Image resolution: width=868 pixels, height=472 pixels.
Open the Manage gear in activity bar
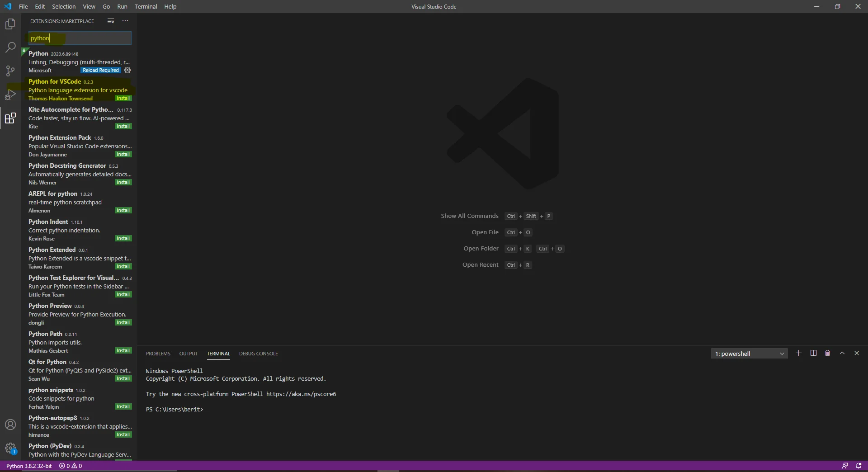click(10, 448)
